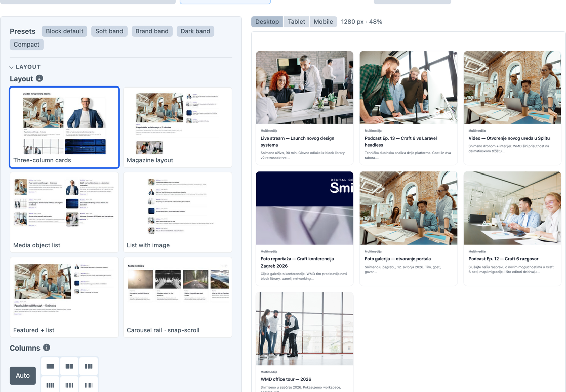Choose the two-column icon
The width and height of the screenshot is (566, 392).
(x=69, y=366)
